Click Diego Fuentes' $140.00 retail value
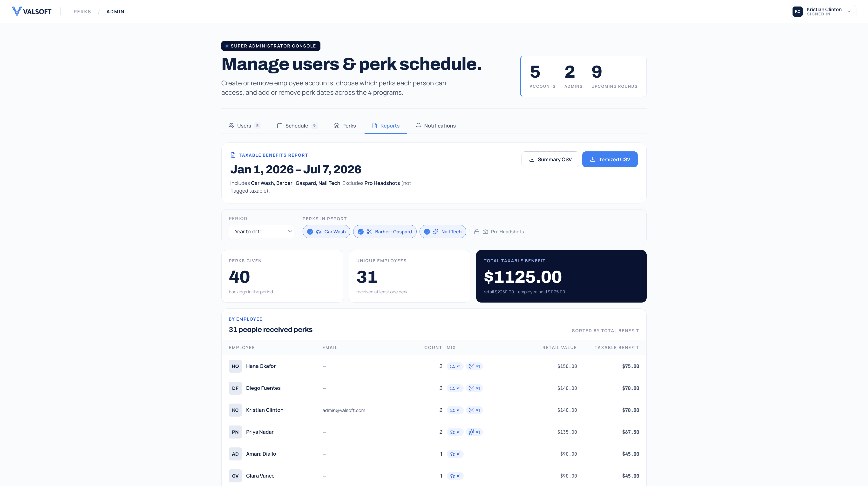The image size is (868, 486). [x=567, y=388]
